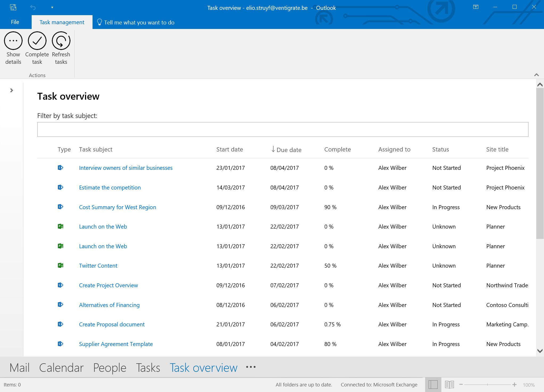Click the Undo icon in the title bar

tap(33, 7)
